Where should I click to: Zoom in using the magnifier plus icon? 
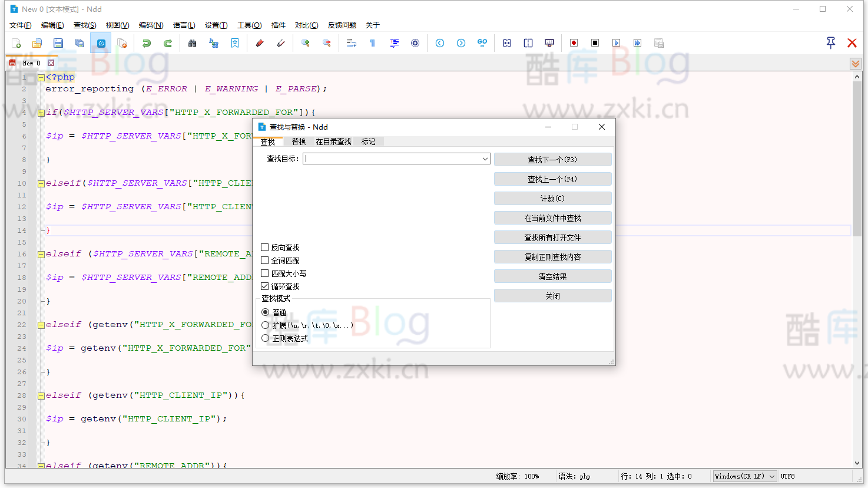pyautogui.click(x=306, y=42)
